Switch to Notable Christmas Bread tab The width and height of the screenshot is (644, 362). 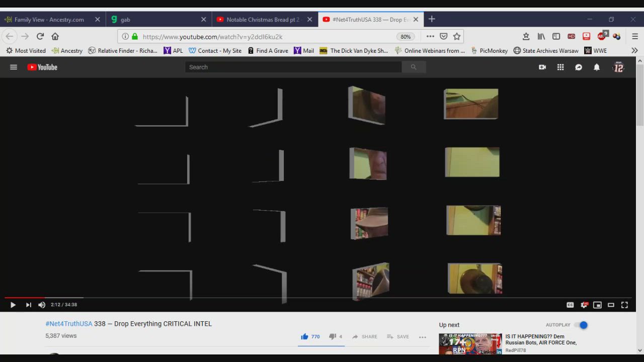point(263,20)
